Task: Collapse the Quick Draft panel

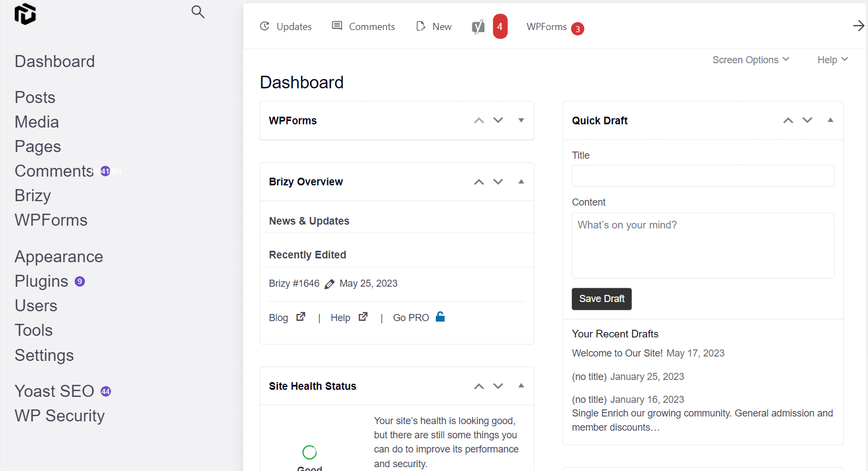Action: point(830,120)
